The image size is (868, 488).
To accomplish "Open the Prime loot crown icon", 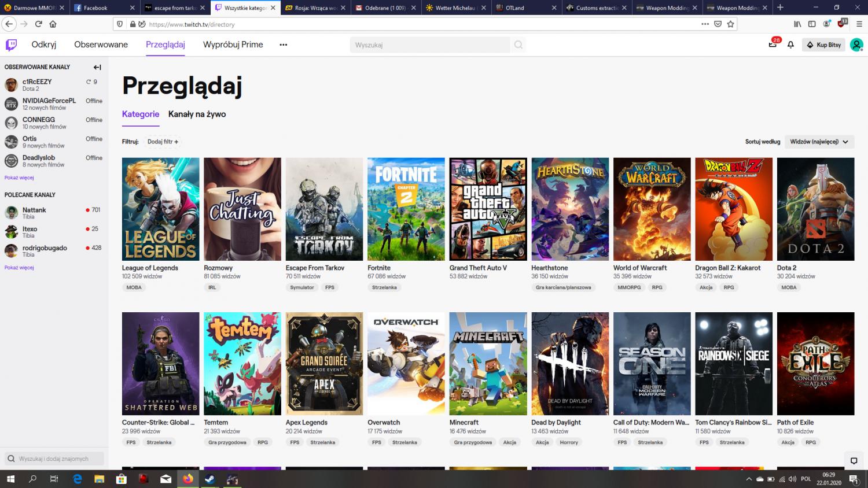I will 773,45.
